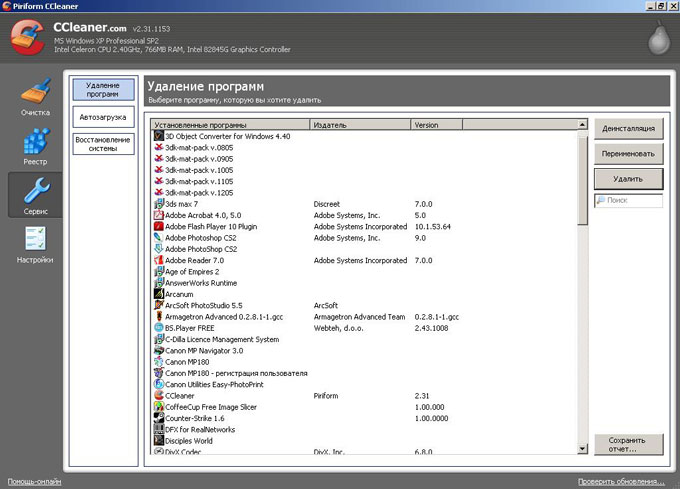The height and width of the screenshot is (489, 680).
Task: Open the Реестр (Registry) section icon
Action: pyautogui.click(x=36, y=141)
